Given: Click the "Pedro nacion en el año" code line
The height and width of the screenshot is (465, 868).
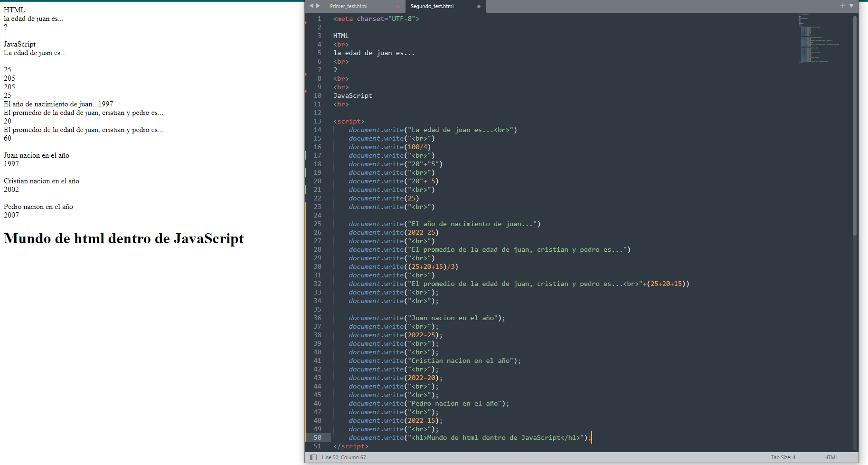Looking at the screenshot, I should coord(429,403).
